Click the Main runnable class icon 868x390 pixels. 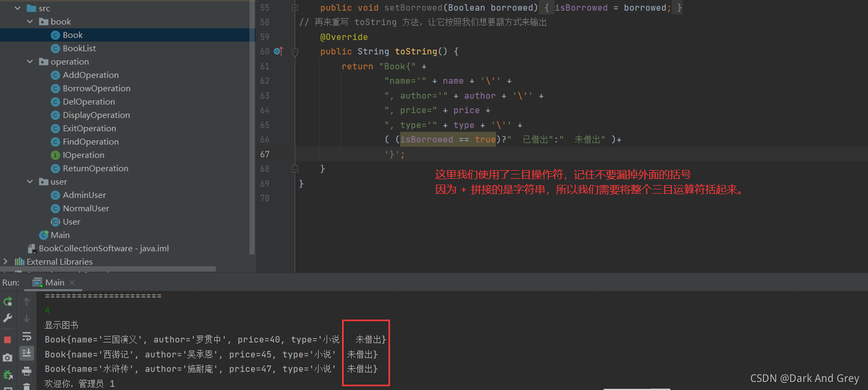pos(44,235)
